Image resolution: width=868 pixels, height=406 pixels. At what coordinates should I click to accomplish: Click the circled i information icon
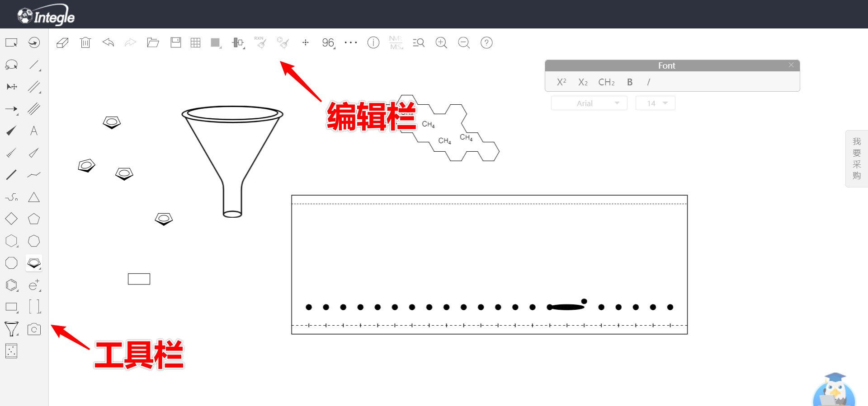pos(373,42)
